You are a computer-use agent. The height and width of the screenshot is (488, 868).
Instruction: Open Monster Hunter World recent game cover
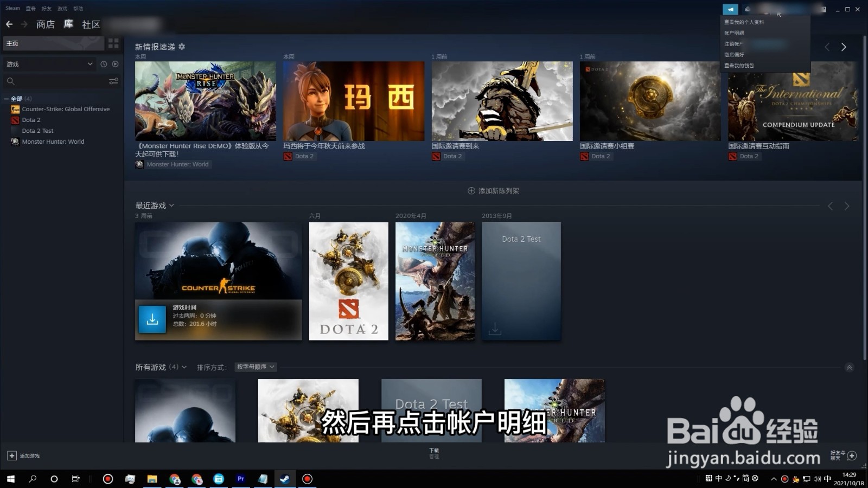435,281
